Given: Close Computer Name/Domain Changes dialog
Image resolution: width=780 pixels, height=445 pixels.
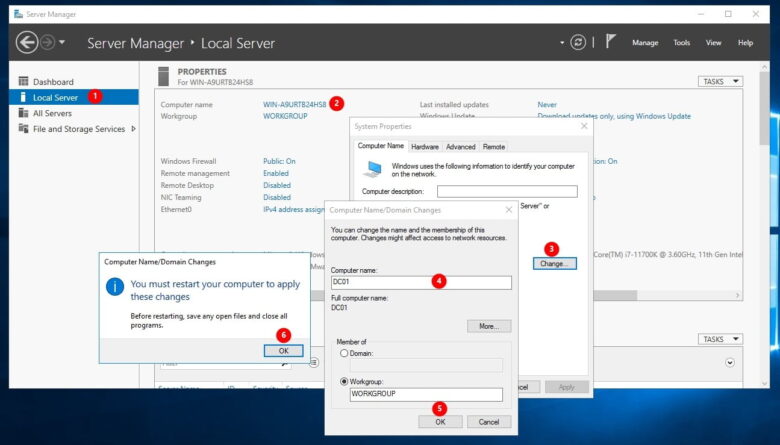Looking at the screenshot, I should coord(508,210).
